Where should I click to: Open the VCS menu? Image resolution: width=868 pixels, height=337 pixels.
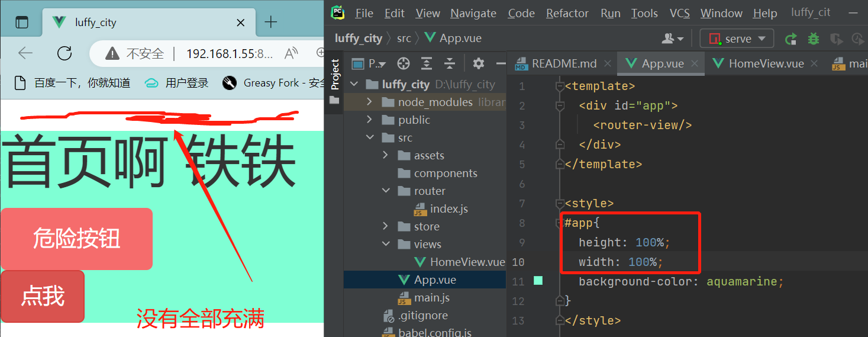[x=680, y=13]
